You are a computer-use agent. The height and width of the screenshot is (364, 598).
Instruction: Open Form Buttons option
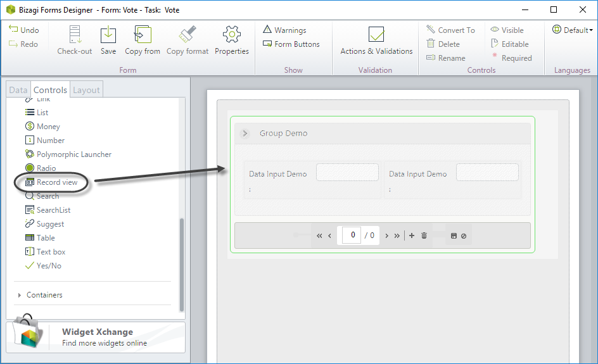(291, 44)
